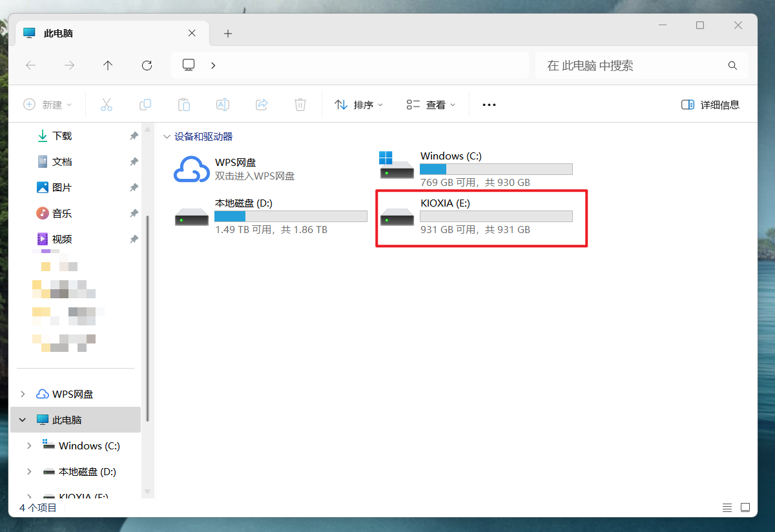Unpin 视频 via its pin icon
The height and width of the screenshot is (532, 775).
coord(134,240)
